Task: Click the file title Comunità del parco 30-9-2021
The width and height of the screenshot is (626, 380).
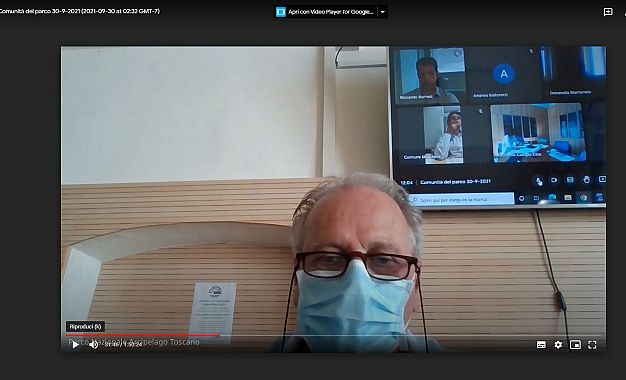Action: [x=79, y=11]
